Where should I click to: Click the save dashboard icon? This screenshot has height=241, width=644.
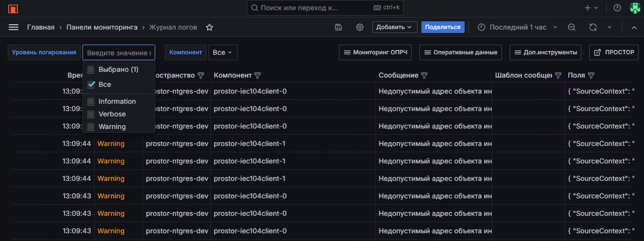pyautogui.click(x=338, y=28)
